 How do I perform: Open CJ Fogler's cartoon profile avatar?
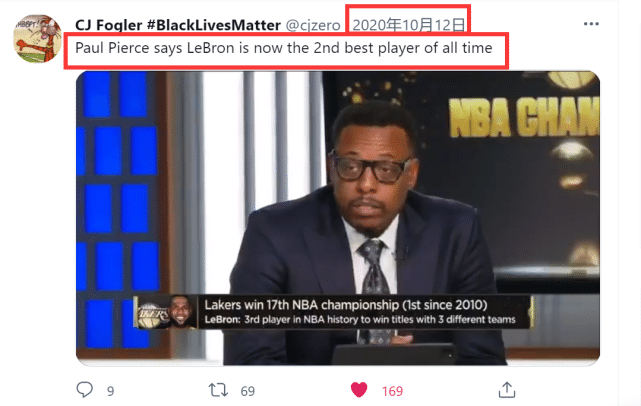(38, 39)
